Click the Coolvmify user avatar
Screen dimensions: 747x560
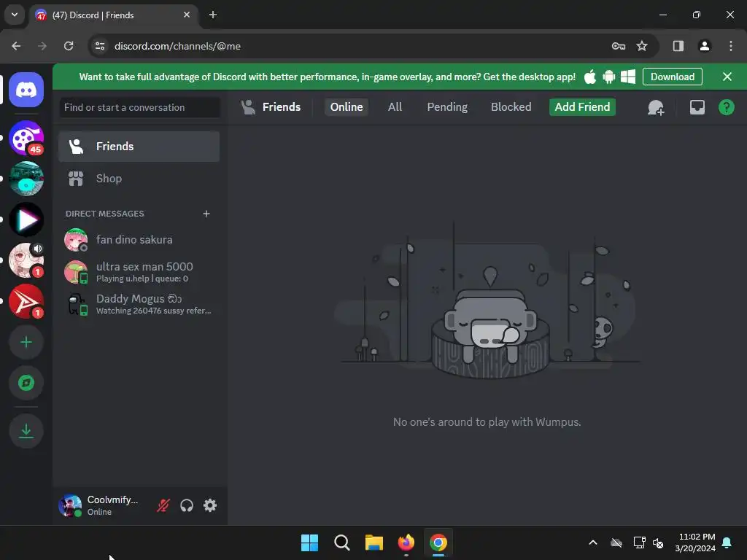(70, 505)
